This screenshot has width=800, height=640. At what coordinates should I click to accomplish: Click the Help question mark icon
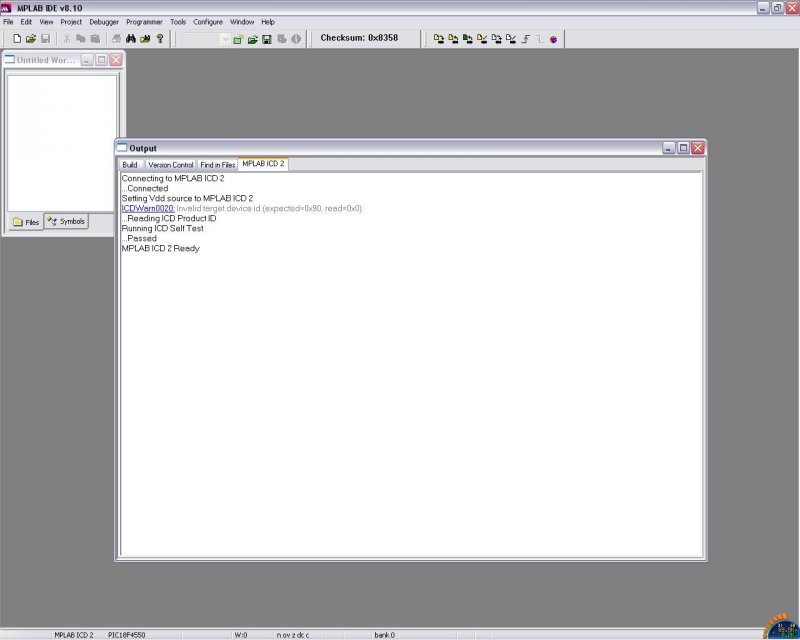tap(160, 39)
